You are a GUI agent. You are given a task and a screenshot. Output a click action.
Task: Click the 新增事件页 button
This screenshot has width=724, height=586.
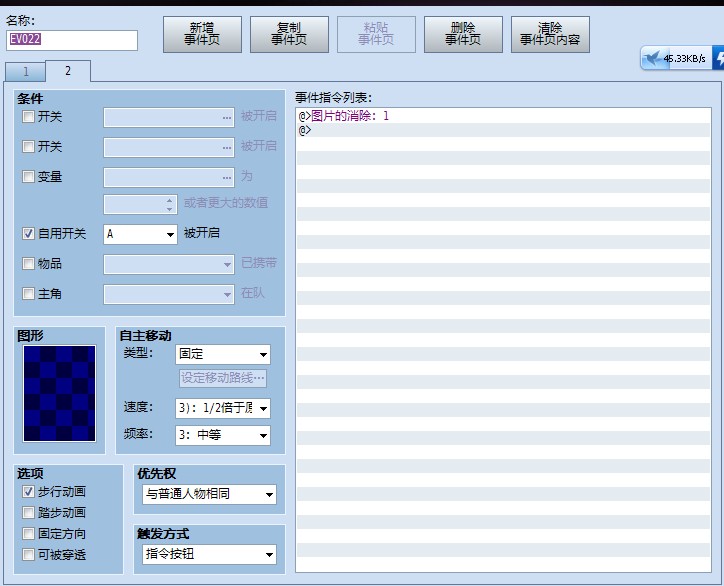pyautogui.click(x=202, y=34)
